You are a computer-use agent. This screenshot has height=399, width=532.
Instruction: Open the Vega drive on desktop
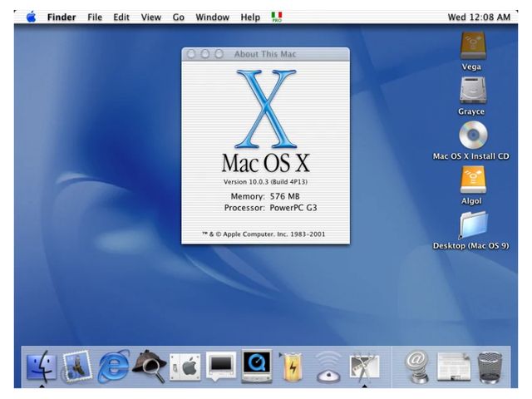[x=471, y=46]
